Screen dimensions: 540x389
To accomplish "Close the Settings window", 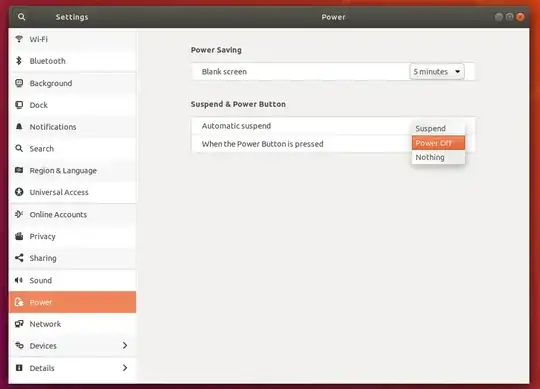I will (x=520, y=17).
